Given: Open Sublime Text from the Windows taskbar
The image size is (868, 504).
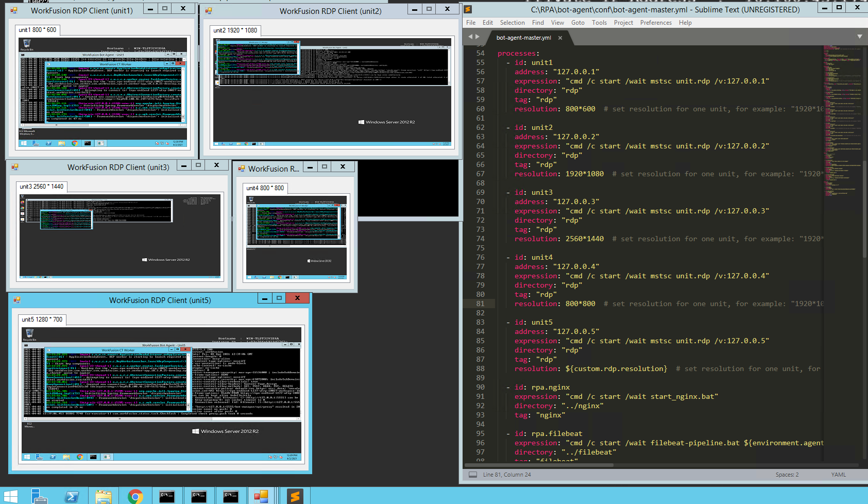Looking at the screenshot, I should pos(295,496).
